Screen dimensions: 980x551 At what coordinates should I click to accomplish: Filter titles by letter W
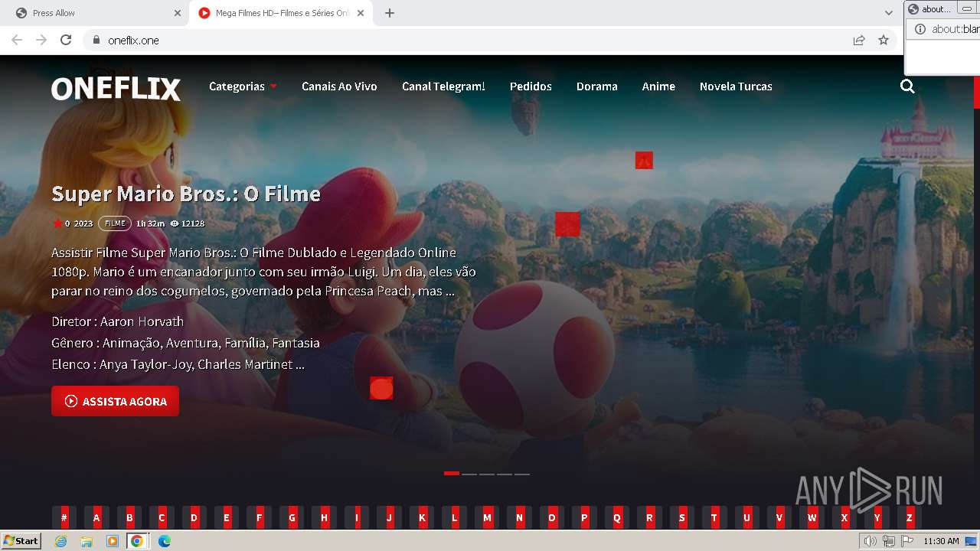pyautogui.click(x=812, y=517)
